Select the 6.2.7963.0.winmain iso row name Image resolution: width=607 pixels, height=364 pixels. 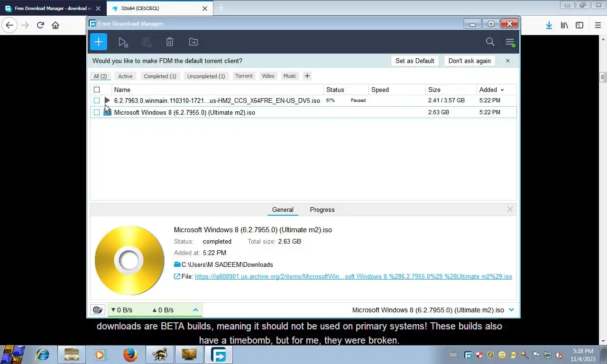tap(217, 100)
